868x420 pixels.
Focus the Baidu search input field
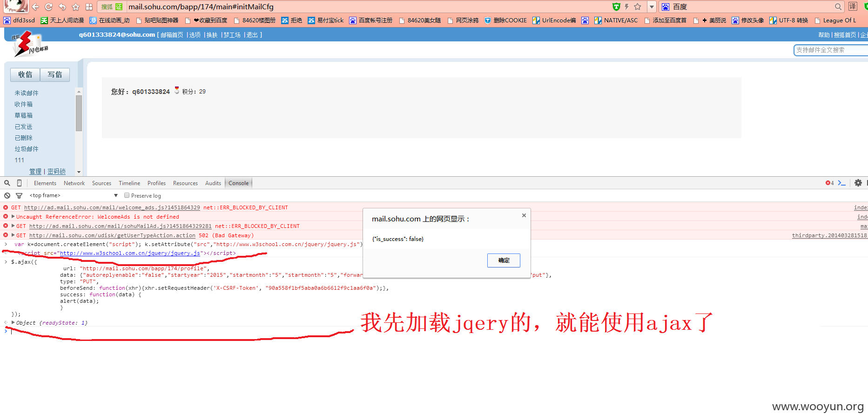click(752, 7)
